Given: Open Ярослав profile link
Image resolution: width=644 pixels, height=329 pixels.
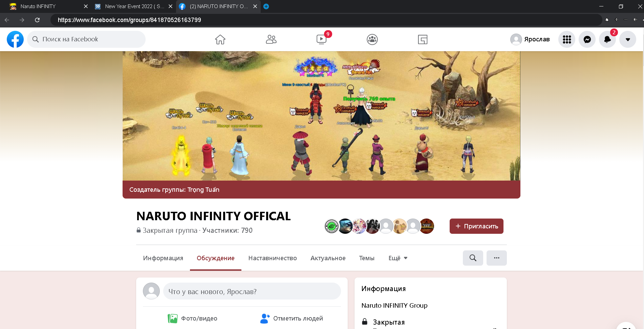Looking at the screenshot, I should pyautogui.click(x=530, y=39).
